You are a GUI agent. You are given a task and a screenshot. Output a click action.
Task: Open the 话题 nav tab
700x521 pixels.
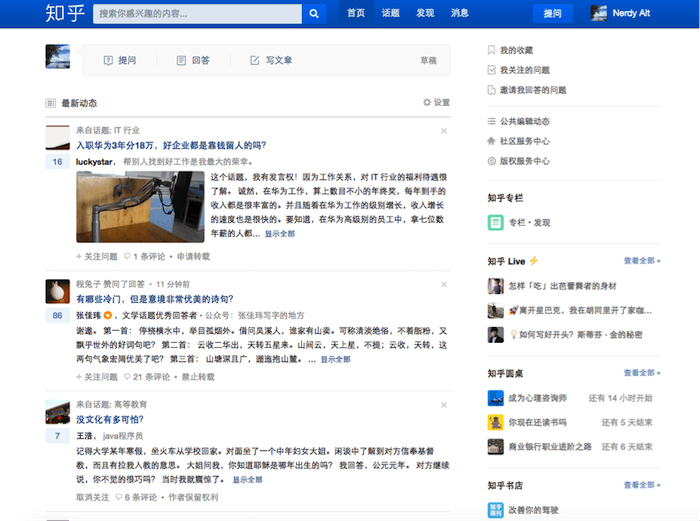(x=390, y=13)
